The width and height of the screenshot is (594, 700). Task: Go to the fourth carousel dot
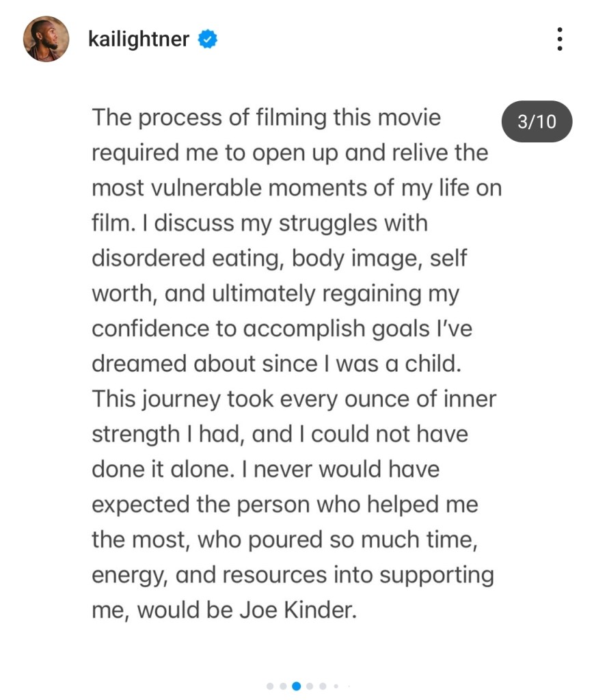(x=310, y=686)
